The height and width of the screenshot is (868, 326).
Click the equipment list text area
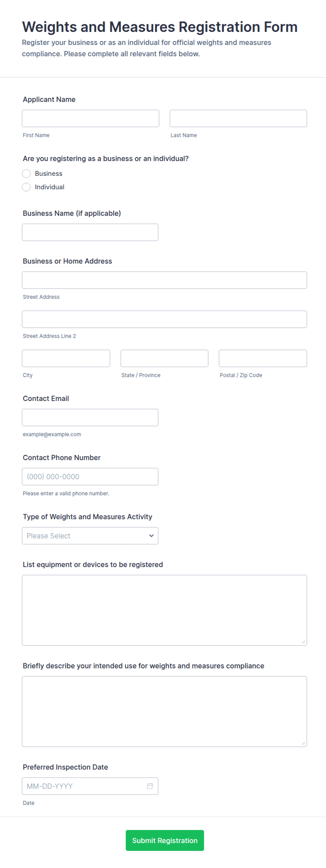click(x=164, y=610)
